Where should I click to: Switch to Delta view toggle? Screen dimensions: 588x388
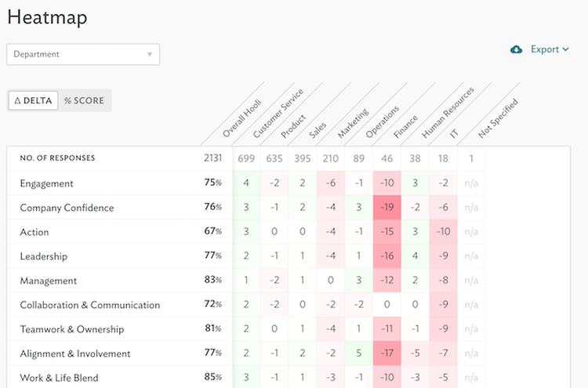33,100
